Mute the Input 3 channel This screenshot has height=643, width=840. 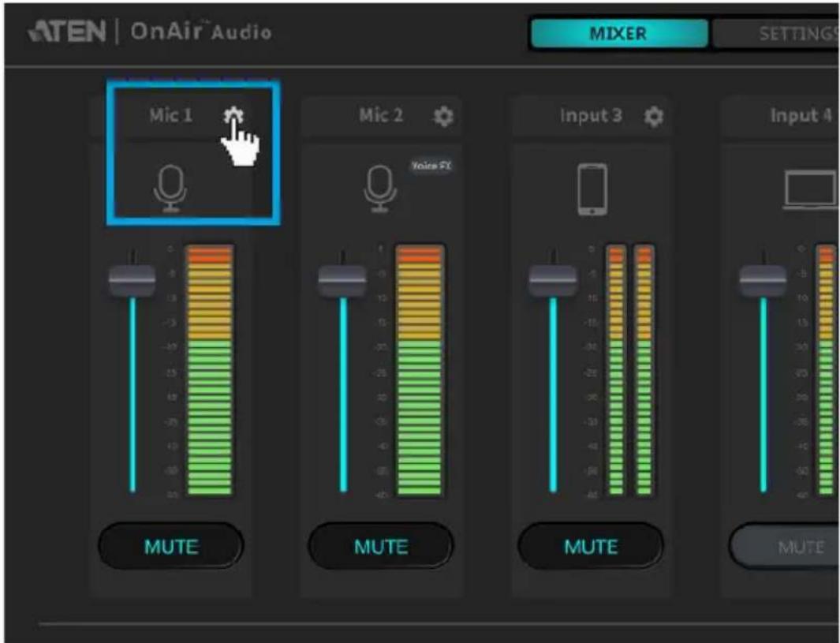tap(591, 546)
